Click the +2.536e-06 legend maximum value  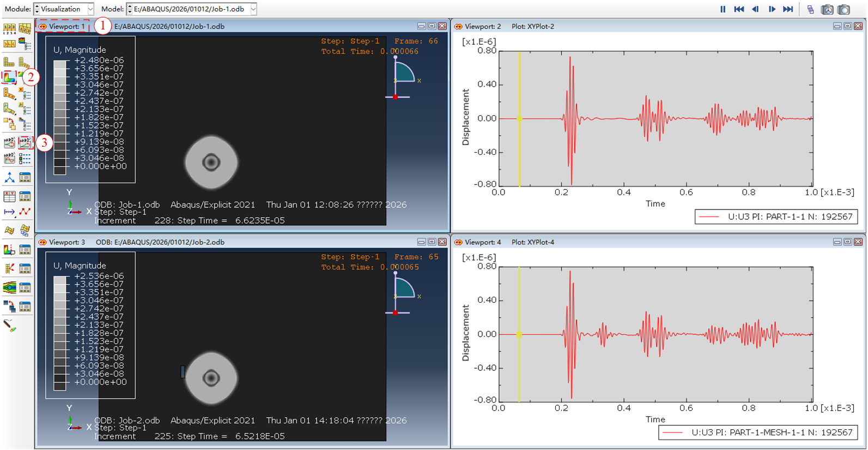99,276
